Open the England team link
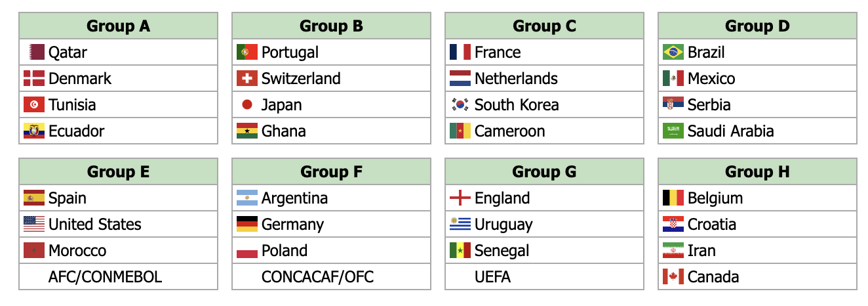The width and height of the screenshot is (868, 306). click(x=502, y=198)
